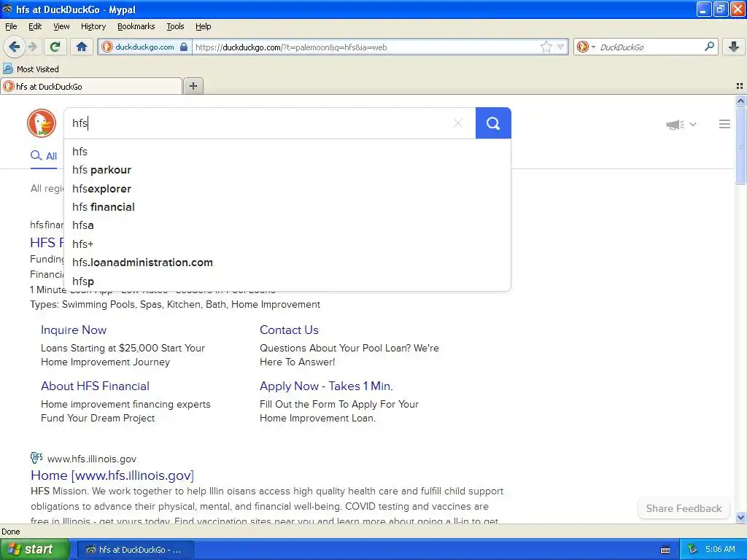This screenshot has height=560, width=747.
Task: Choose the first plain 'hfs' suggestion
Action: (x=287, y=152)
